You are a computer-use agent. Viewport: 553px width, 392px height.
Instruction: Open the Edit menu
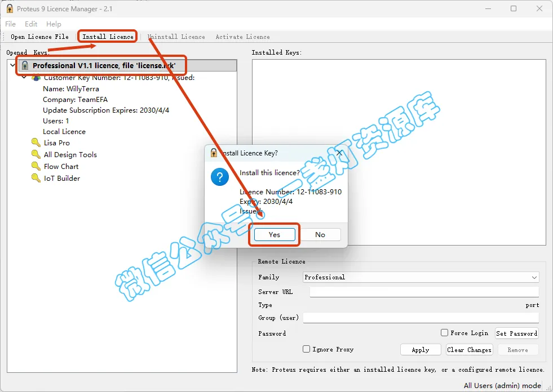coord(31,24)
